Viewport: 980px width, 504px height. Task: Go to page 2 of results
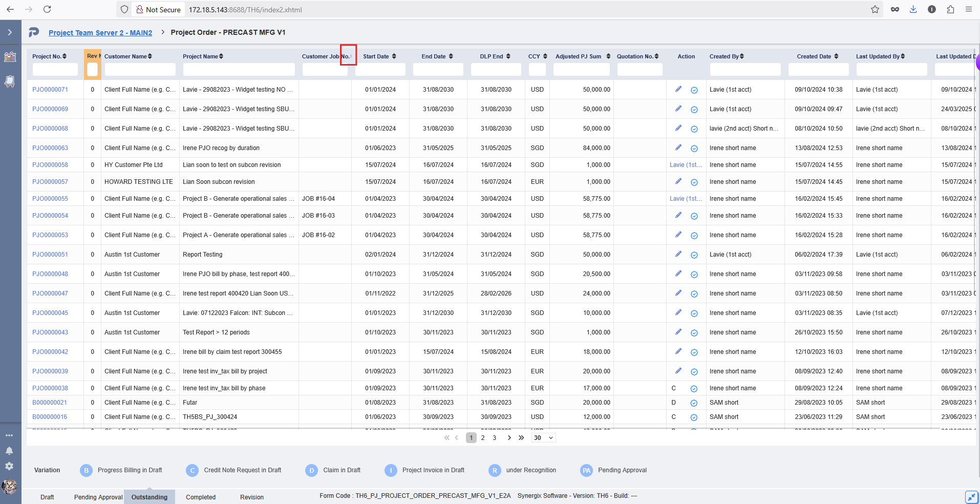483,438
